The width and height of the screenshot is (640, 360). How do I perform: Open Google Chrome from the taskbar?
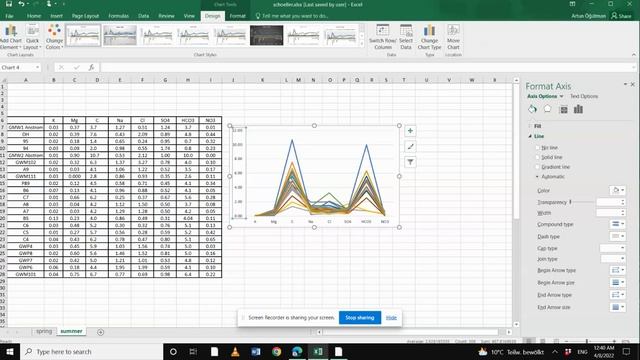(x=276, y=351)
